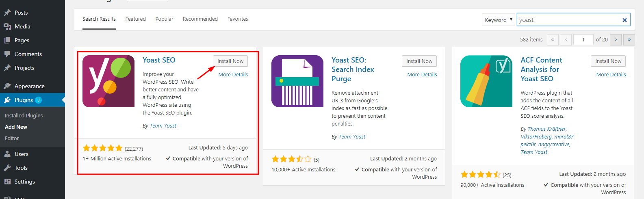Go to the next results page arrow
This screenshot has height=199, width=644.
tap(616, 39)
